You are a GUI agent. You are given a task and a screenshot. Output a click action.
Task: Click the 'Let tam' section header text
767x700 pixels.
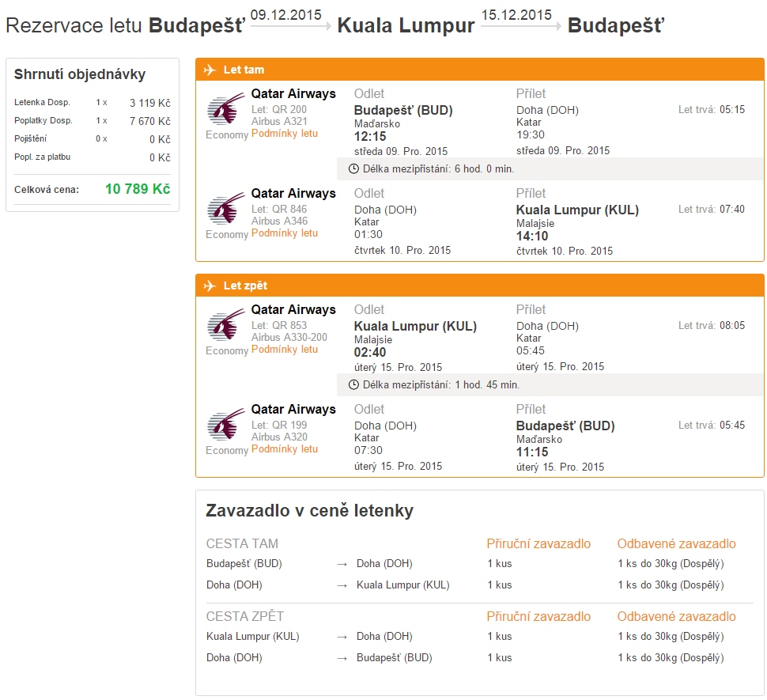244,70
